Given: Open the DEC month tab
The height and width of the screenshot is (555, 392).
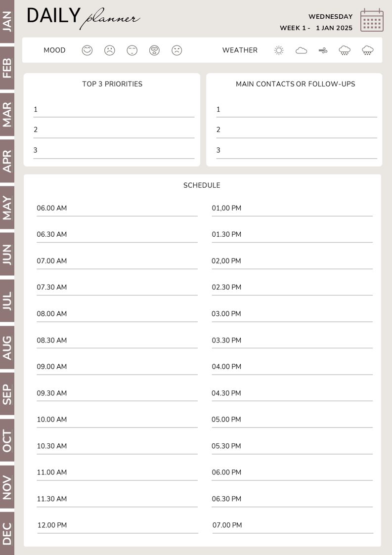Looking at the screenshot, I should 7,534.
